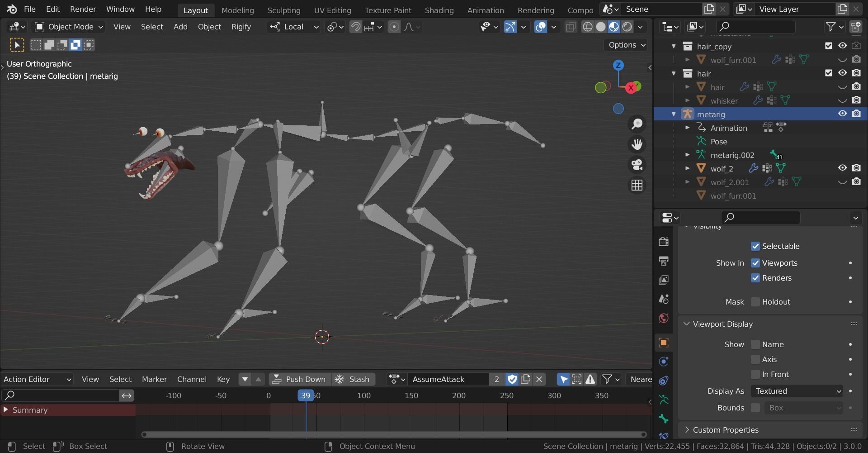868x453 pixels.
Task: Uncheck Show In Renders checkbox
Action: [755, 278]
